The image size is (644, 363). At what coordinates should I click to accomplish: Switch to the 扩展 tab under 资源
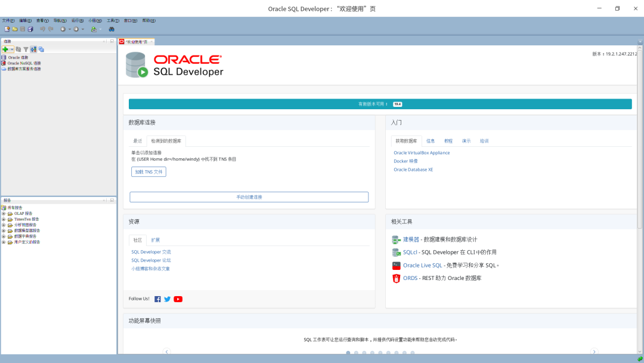point(155,240)
